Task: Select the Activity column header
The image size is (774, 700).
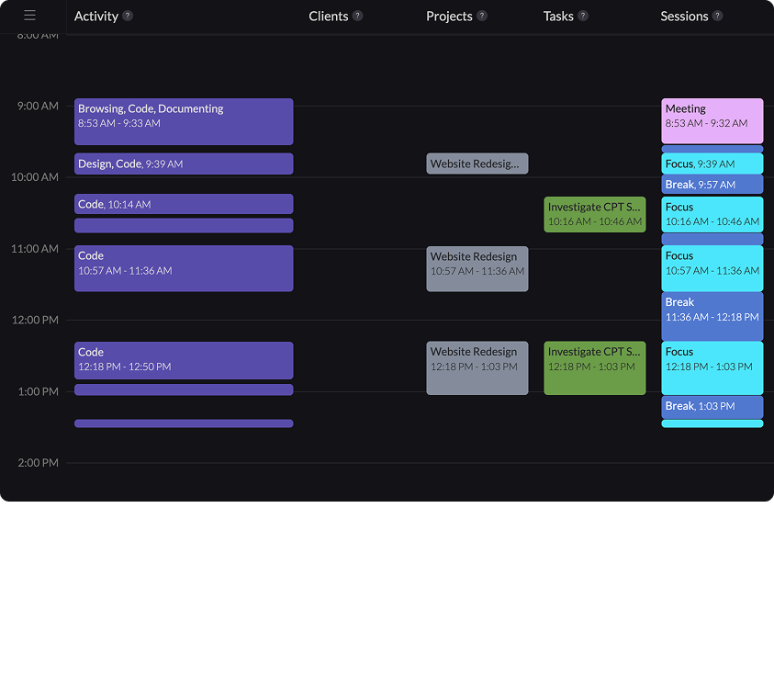Action: click(96, 17)
